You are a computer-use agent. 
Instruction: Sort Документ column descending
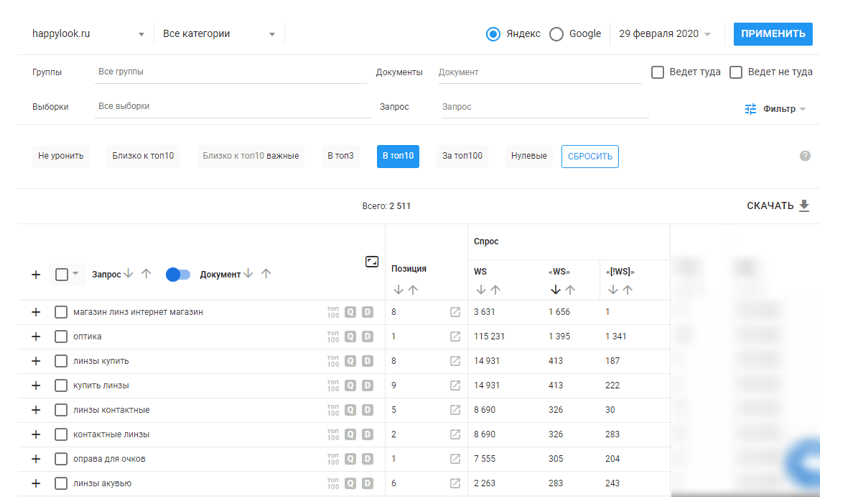click(248, 273)
